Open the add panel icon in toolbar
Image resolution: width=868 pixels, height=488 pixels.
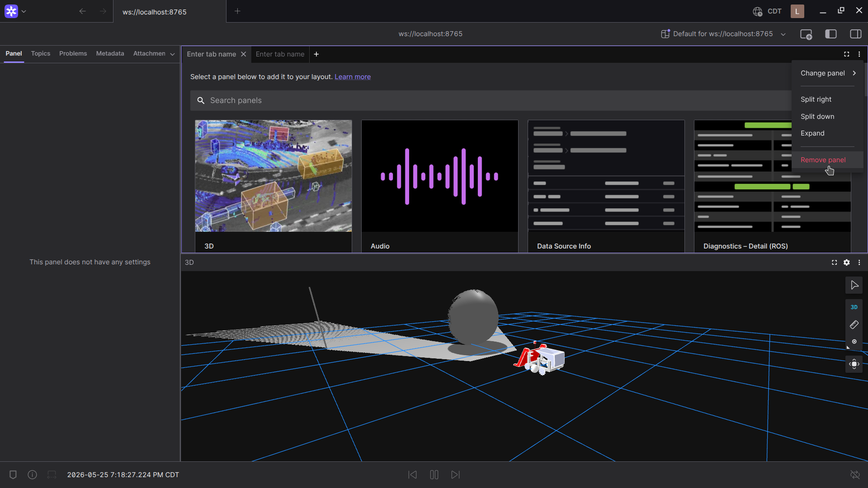[x=806, y=34]
